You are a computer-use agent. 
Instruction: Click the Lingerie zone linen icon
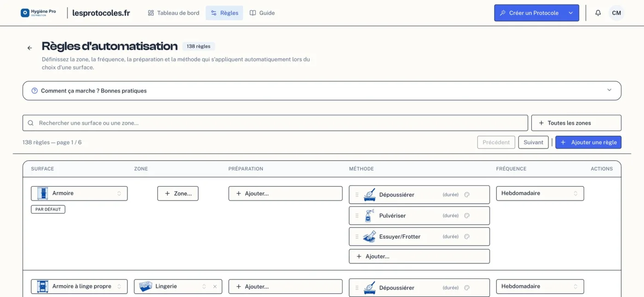(145, 286)
